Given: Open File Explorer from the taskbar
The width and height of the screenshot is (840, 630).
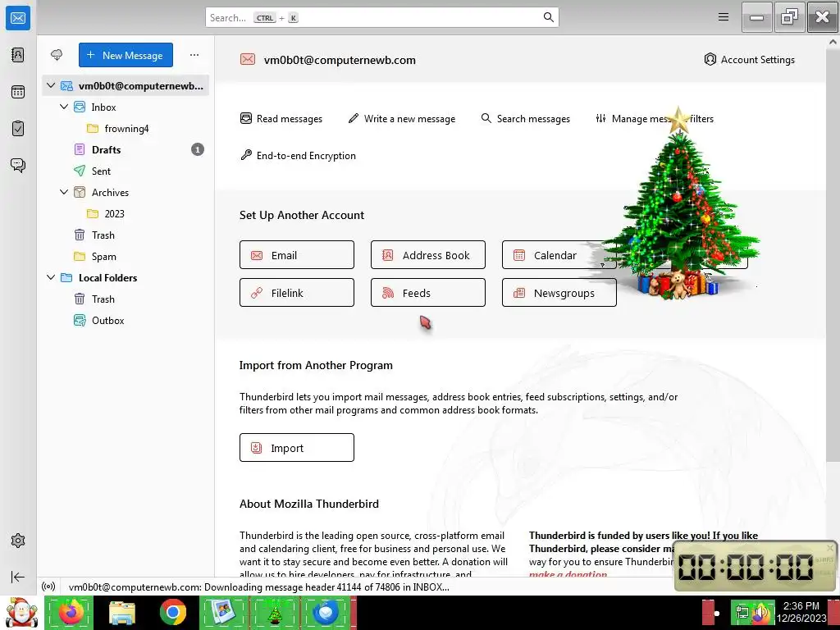Looking at the screenshot, I should pyautogui.click(x=121, y=612).
